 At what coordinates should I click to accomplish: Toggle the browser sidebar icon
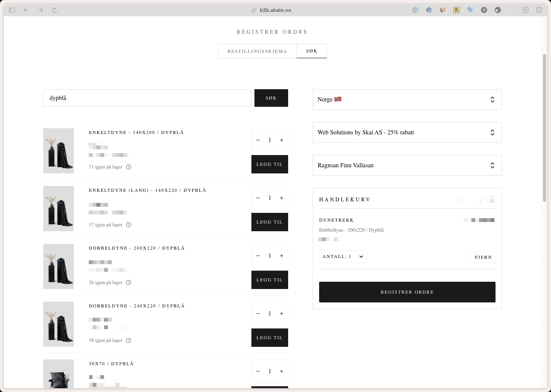coord(12,10)
